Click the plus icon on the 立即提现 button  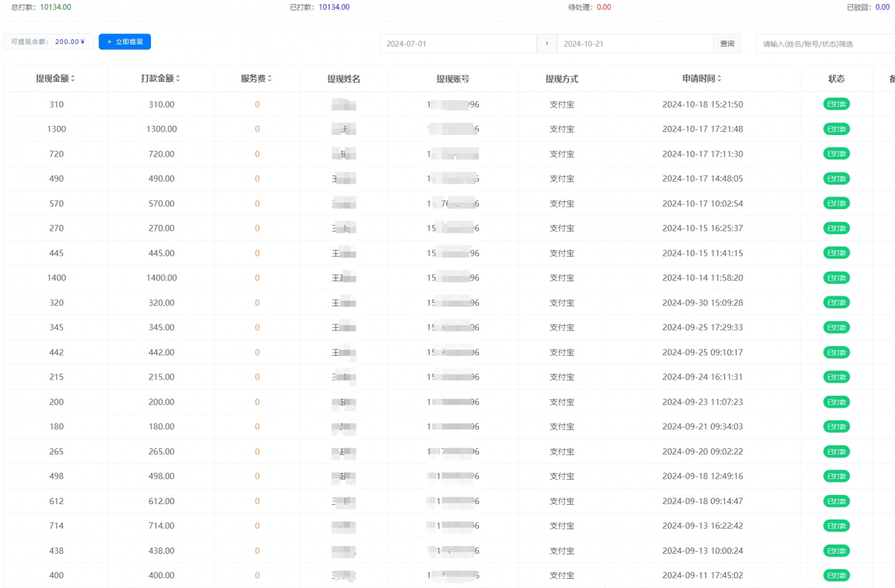click(x=108, y=41)
